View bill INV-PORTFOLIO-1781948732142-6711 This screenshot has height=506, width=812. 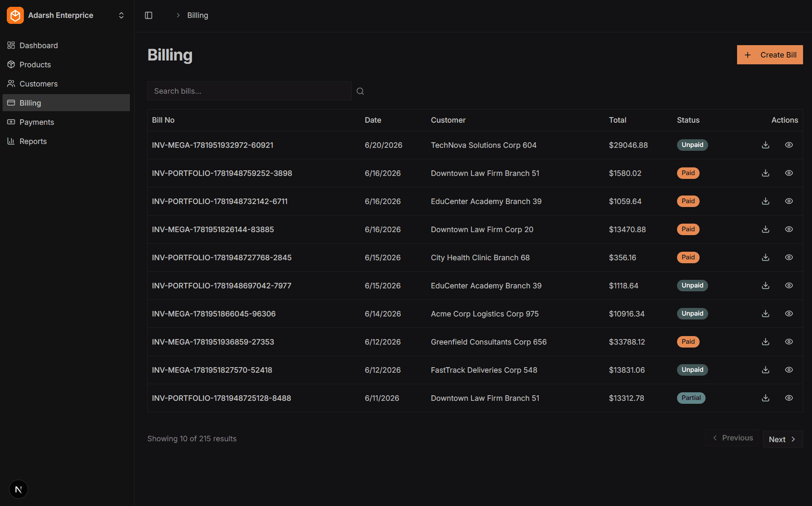[x=789, y=201]
